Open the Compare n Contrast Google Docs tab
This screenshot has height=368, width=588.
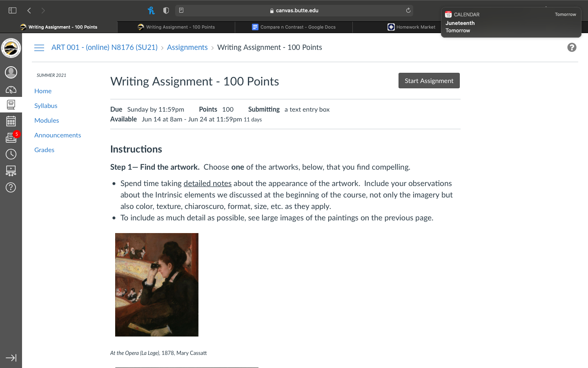(294, 27)
